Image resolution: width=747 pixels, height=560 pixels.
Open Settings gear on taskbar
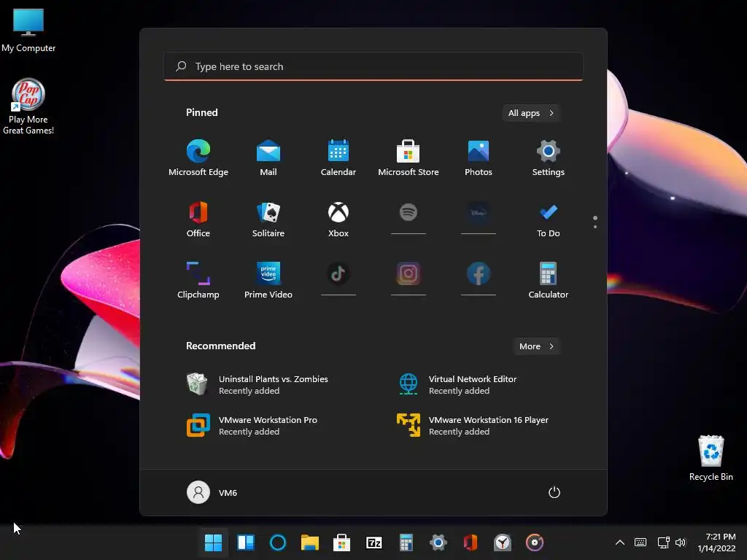(x=438, y=542)
